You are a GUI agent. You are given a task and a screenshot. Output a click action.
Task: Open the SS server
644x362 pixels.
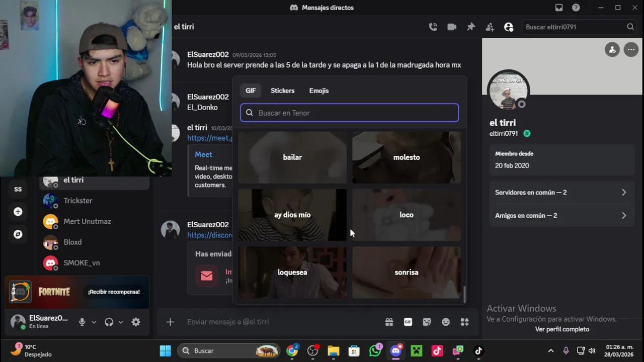click(x=18, y=189)
